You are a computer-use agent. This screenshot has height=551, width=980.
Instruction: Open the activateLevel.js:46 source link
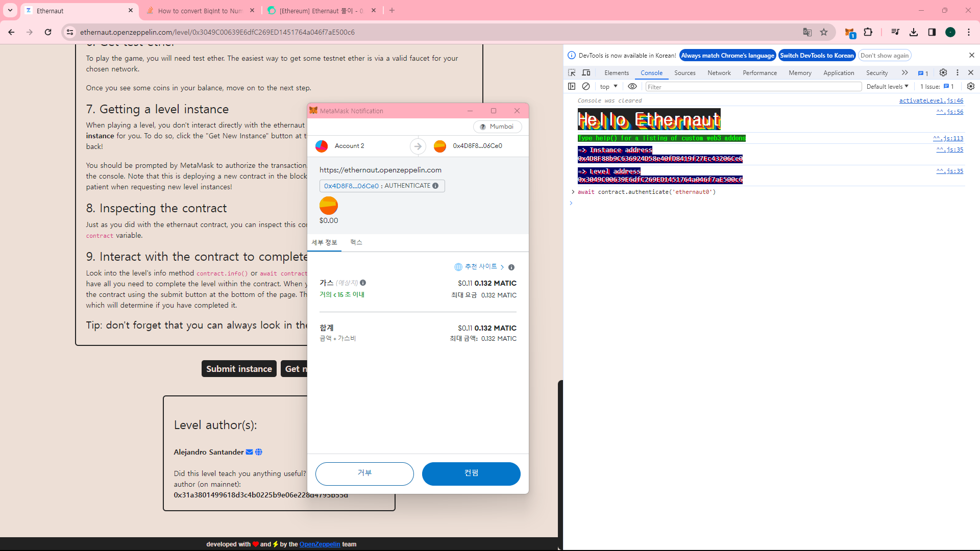[x=931, y=101]
